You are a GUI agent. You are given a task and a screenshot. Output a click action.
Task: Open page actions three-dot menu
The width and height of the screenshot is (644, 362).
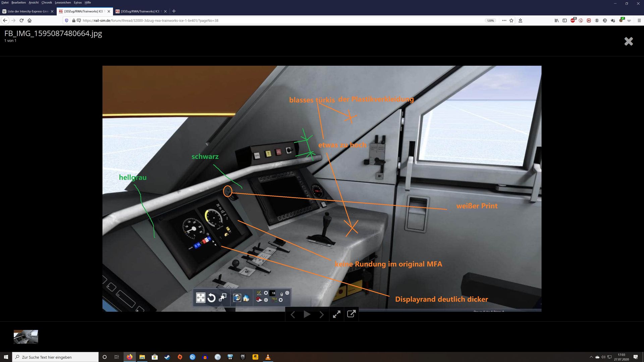504,20
